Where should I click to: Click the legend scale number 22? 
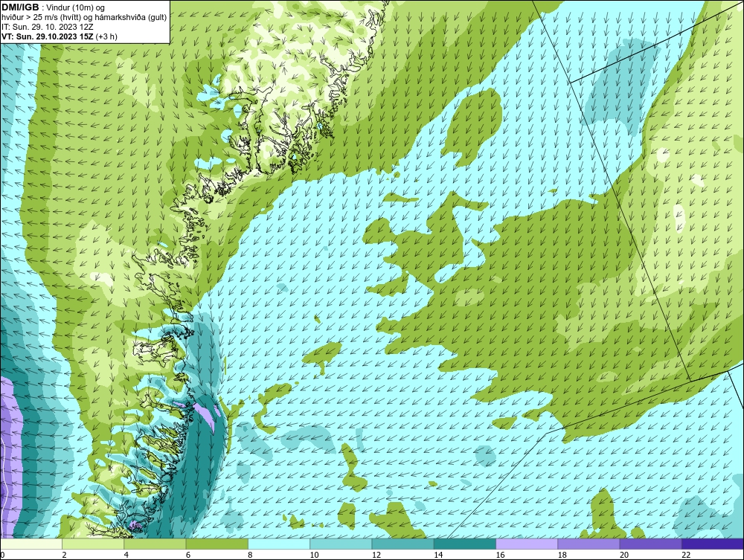(x=686, y=555)
